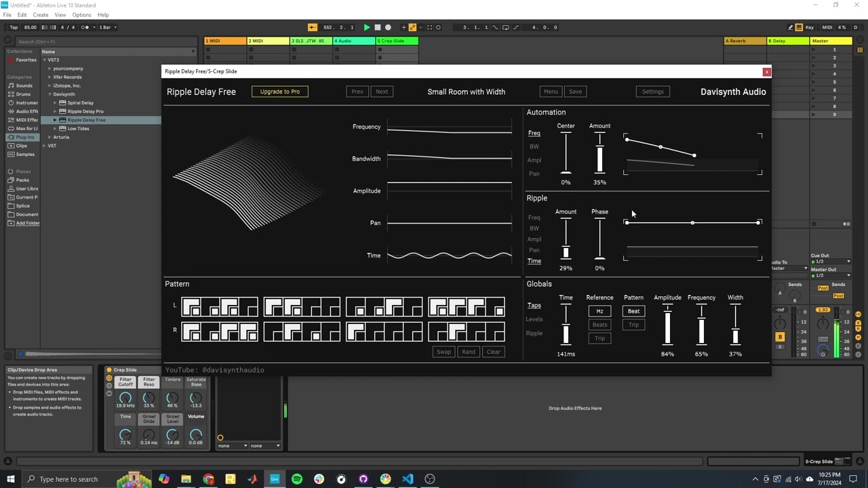The width and height of the screenshot is (868, 488).
Task: Select Hz as the Reference unit
Action: click(x=599, y=311)
